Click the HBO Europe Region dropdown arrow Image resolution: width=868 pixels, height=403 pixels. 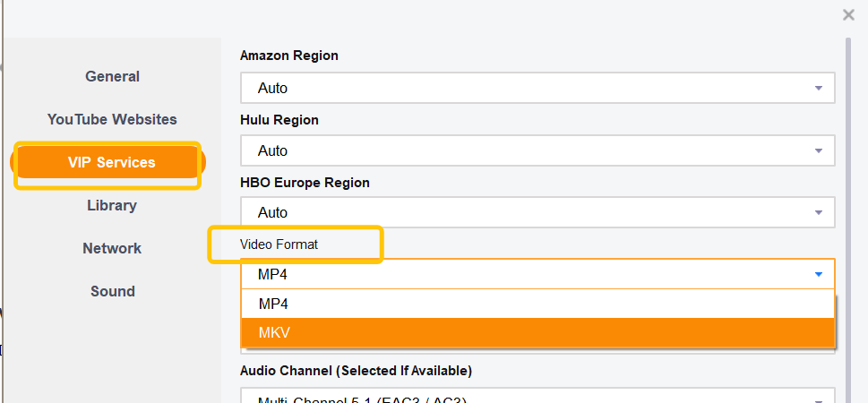click(818, 212)
